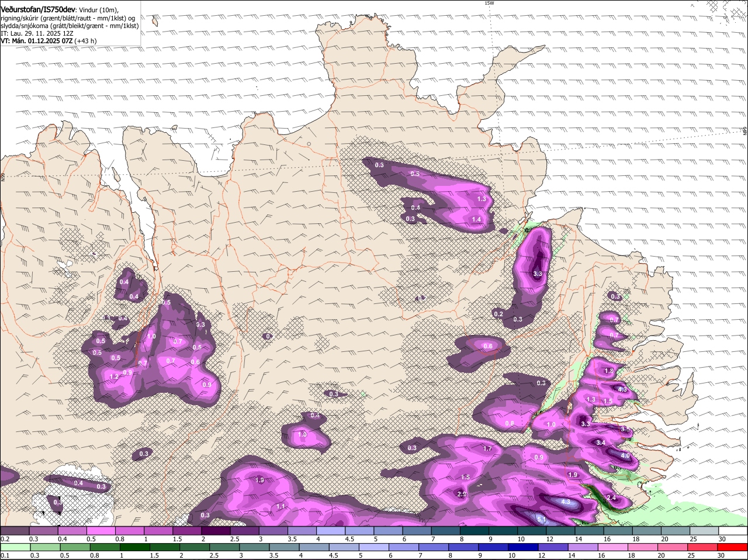Select the dark teal 8 swatch in the upper legend

[475, 530]
